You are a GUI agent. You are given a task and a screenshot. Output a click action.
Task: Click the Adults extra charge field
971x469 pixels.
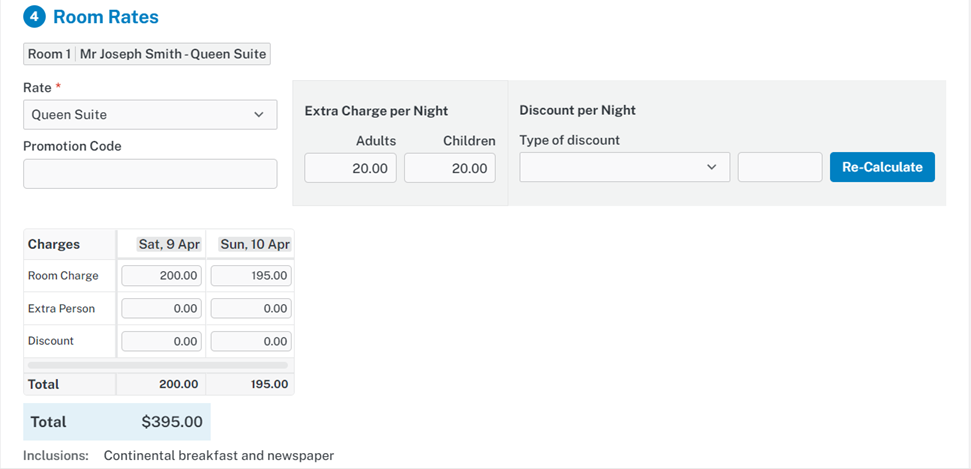click(351, 168)
